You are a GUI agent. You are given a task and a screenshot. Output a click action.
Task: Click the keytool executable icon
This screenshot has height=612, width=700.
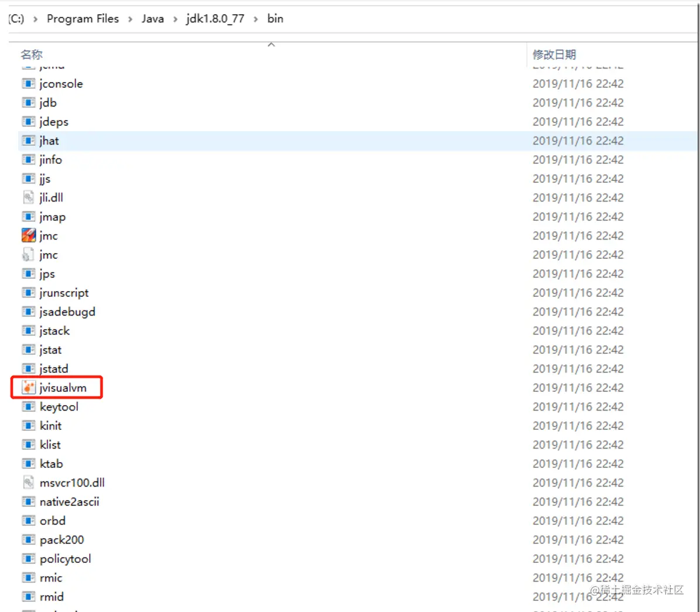click(28, 406)
